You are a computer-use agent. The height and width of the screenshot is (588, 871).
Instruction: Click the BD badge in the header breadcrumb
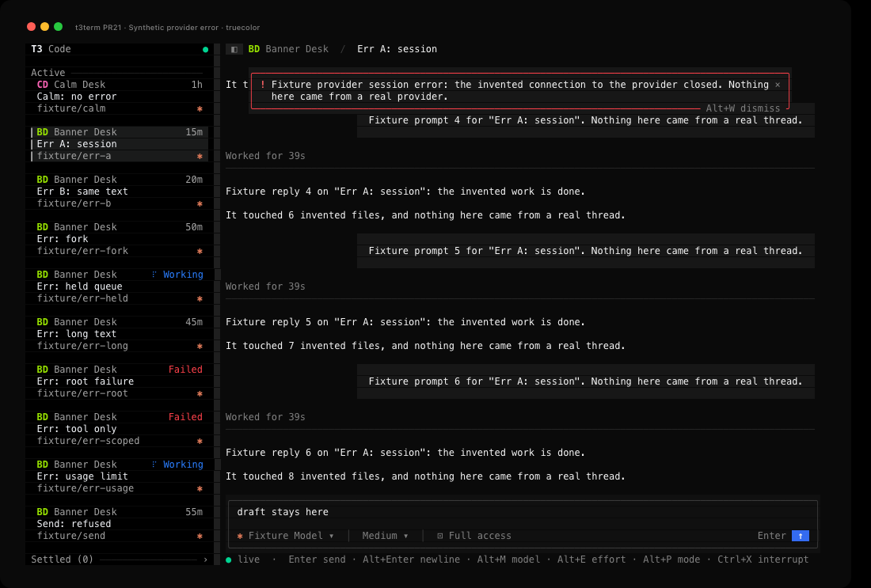click(254, 49)
